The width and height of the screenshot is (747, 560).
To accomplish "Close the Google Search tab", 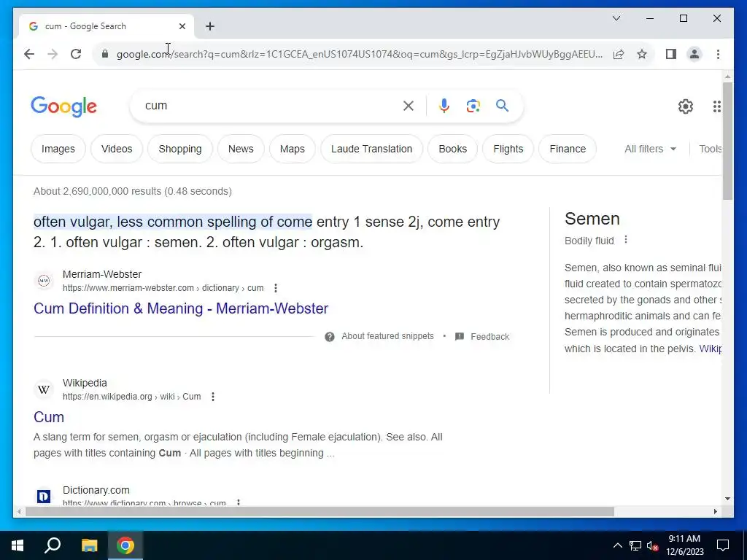I will pyautogui.click(x=182, y=26).
